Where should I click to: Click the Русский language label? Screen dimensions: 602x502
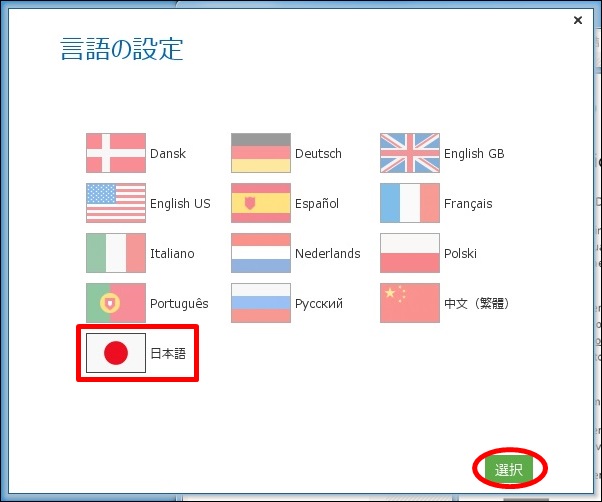(x=319, y=304)
